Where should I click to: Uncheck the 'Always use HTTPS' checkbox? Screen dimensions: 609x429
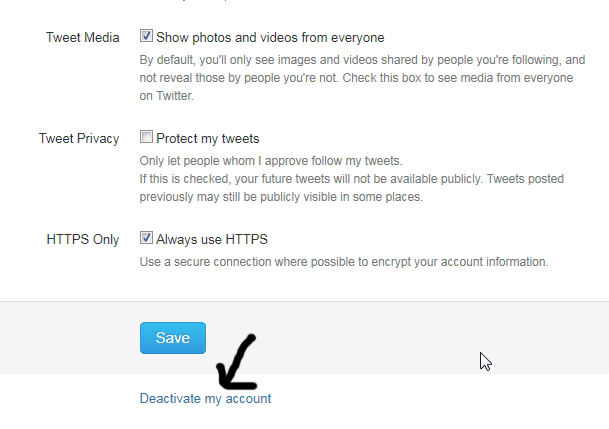[146, 239]
